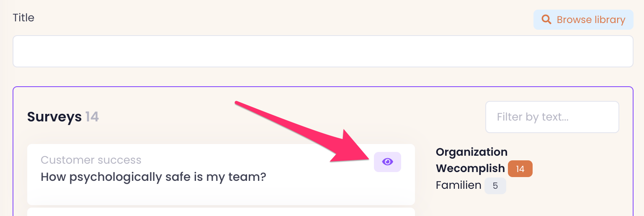644x216 pixels.
Task: Click the Title field label
Action: 23,18
